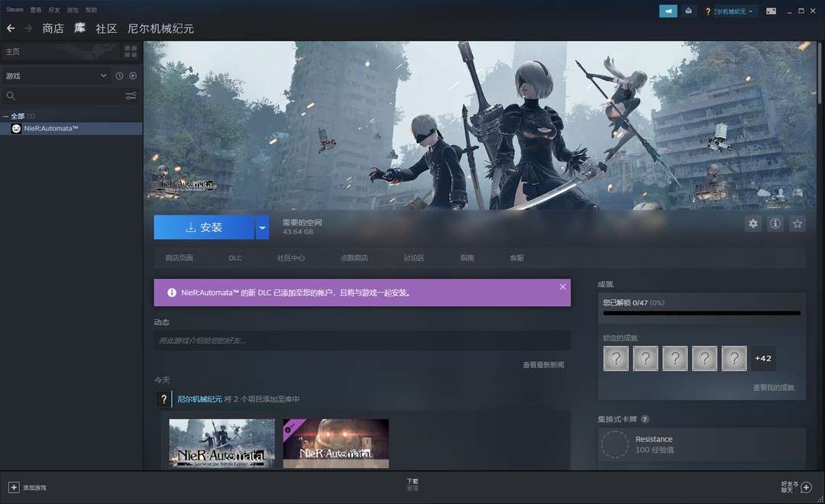Expand install options arrow beside 安装

click(262, 228)
